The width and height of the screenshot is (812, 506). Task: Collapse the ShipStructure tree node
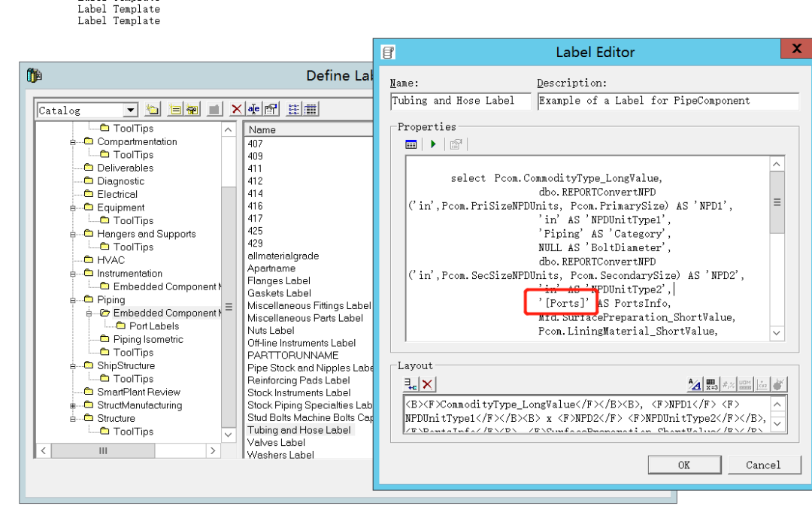(x=73, y=365)
